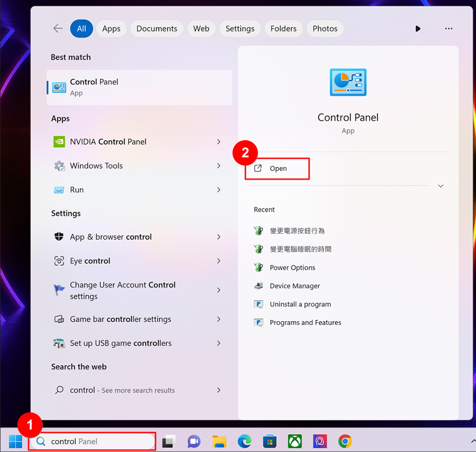The width and height of the screenshot is (476, 452).
Task: Switch to the Documents filter tab
Action: tap(157, 29)
